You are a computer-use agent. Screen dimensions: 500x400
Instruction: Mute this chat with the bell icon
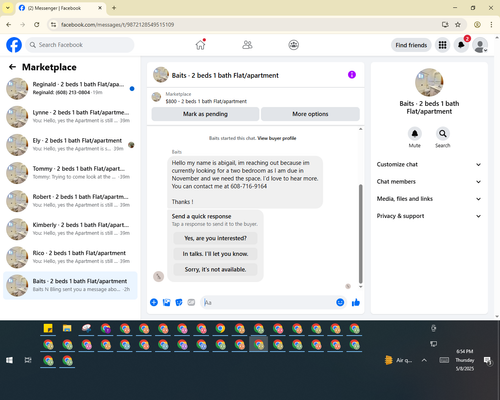[414, 134]
